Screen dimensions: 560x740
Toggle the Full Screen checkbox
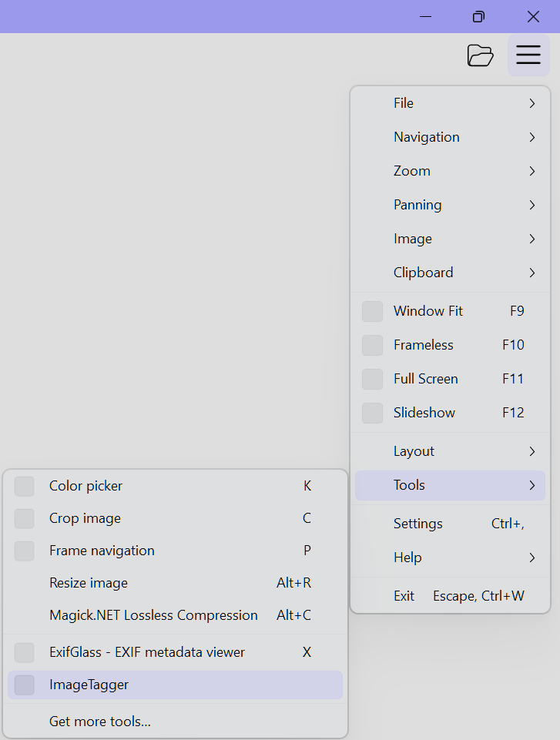[373, 379]
